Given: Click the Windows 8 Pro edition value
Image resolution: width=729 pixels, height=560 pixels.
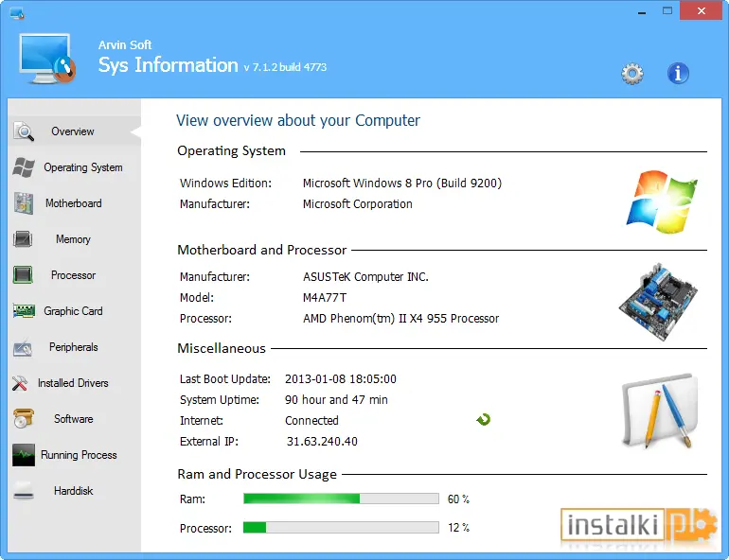Looking at the screenshot, I should (x=402, y=183).
